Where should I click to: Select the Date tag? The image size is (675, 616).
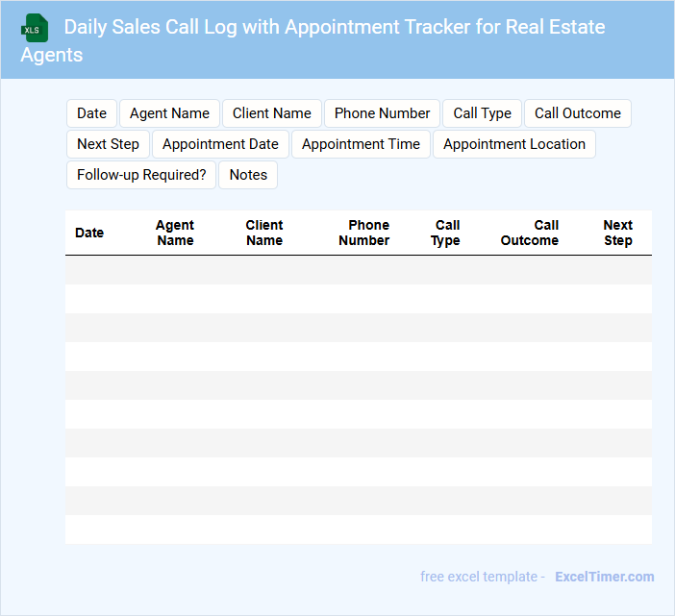pyautogui.click(x=91, y=113)
